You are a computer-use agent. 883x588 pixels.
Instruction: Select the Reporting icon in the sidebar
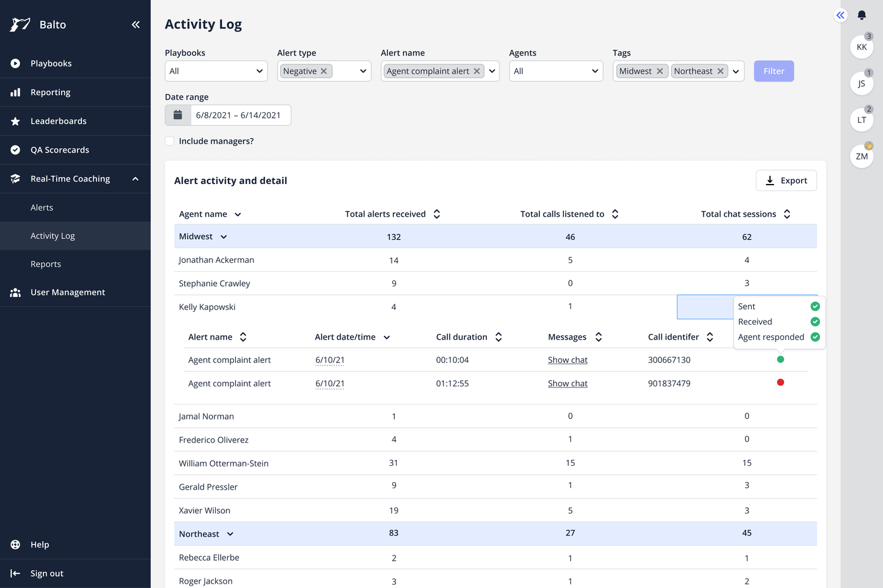click(x=16, y=92)
